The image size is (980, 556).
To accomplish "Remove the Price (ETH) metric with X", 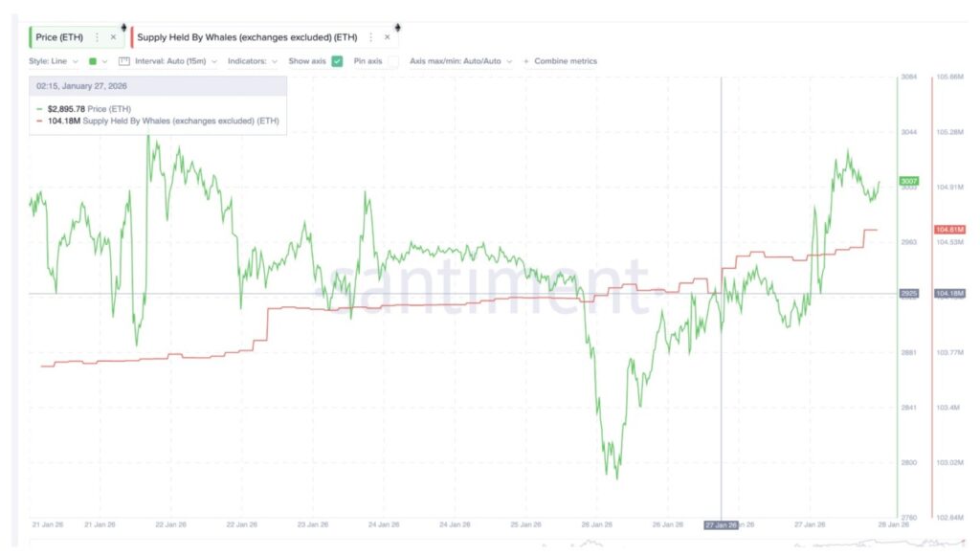I will click(113, 37).
